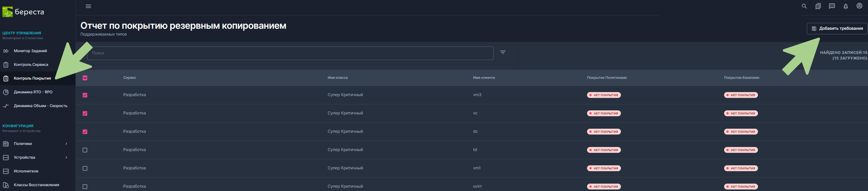Screen dimensions: 868x191
Task: Go to Монитор Заданий
Action: pos(30,51)
